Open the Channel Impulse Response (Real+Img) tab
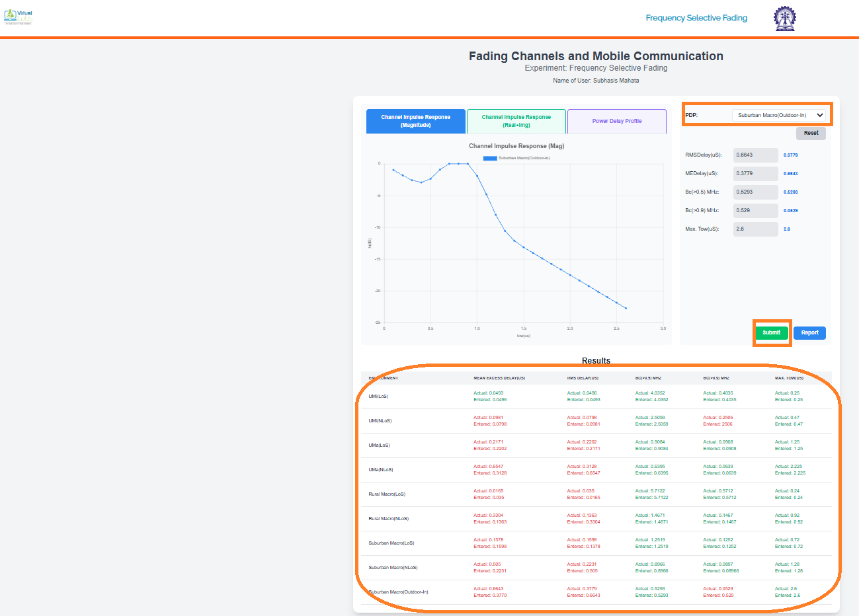Viewport: 859px width, 616px height. (x=516, y=121)
